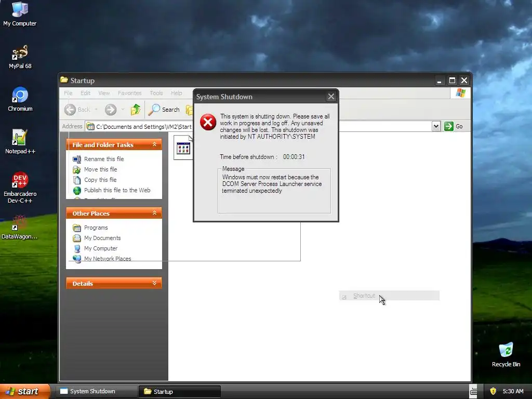Screen dimensions: 532x399
Task: Go to My Documents in Other Places
Action: pos(102,238)
